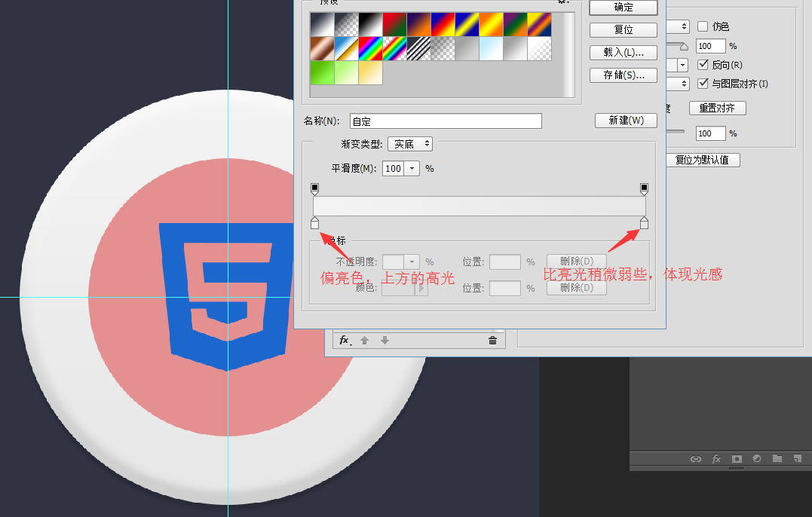Move the effect up with the up arrow
This screenshot has width=812, height=517.
(365, 340)
